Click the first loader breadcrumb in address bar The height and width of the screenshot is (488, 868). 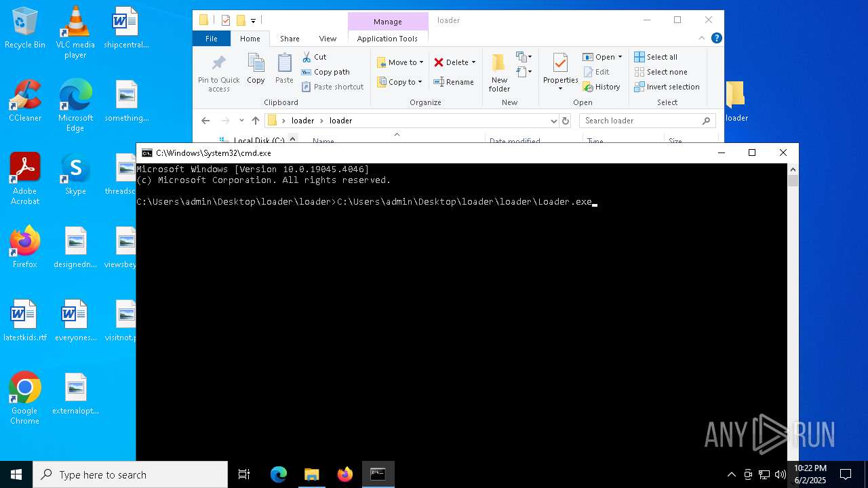click(x=302, y=121)
